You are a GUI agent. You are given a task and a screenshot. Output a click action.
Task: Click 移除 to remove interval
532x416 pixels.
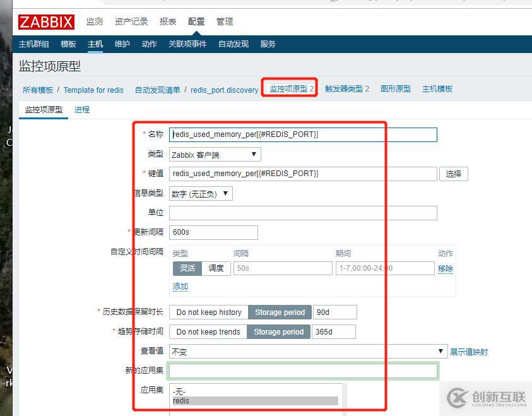[x=446, y=269]
